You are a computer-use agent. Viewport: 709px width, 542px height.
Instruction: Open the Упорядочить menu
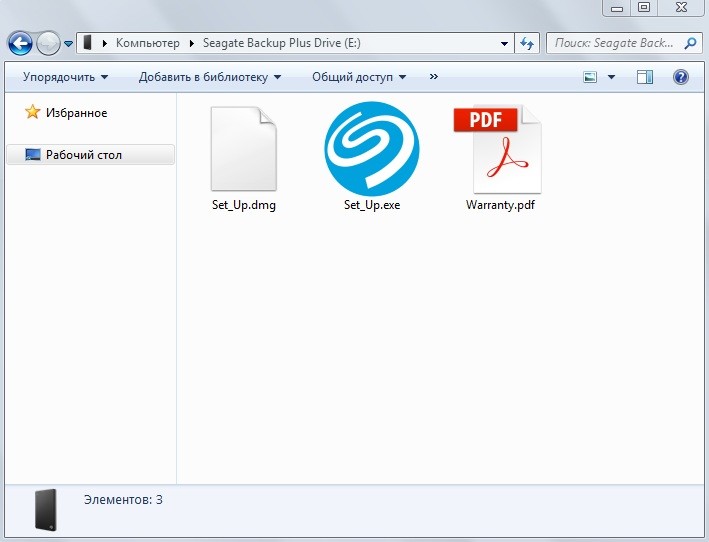pyautogui.click(x=66, y=77)
